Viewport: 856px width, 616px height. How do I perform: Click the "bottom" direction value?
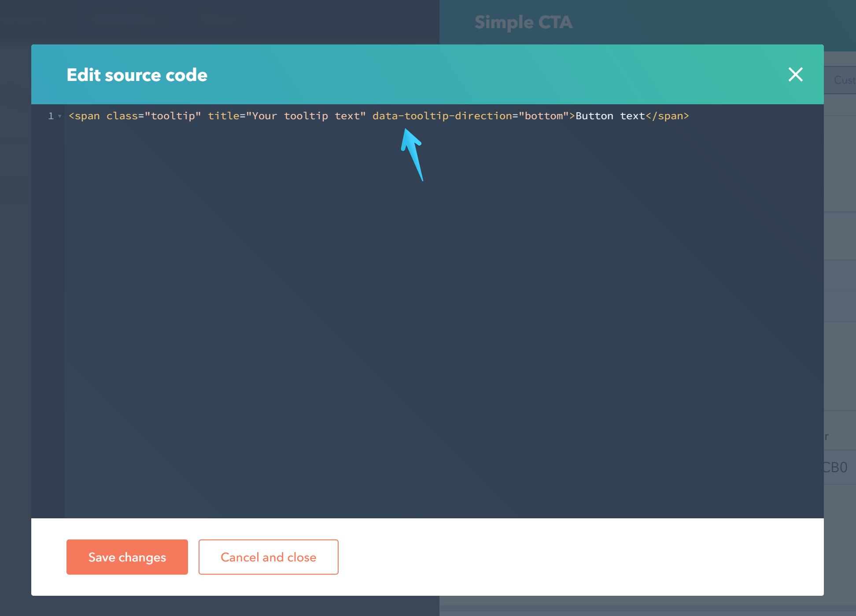pos(544,116)
